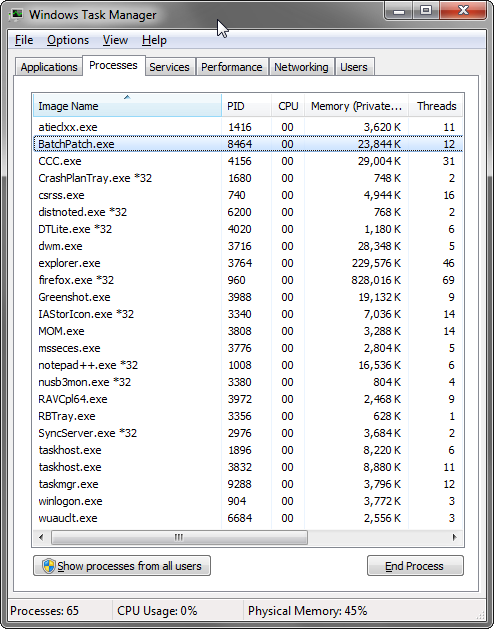The height and width of the screenshot is (629, 494).
Task: Click the shield icon on Show processes button
Action: coord(49,566)
